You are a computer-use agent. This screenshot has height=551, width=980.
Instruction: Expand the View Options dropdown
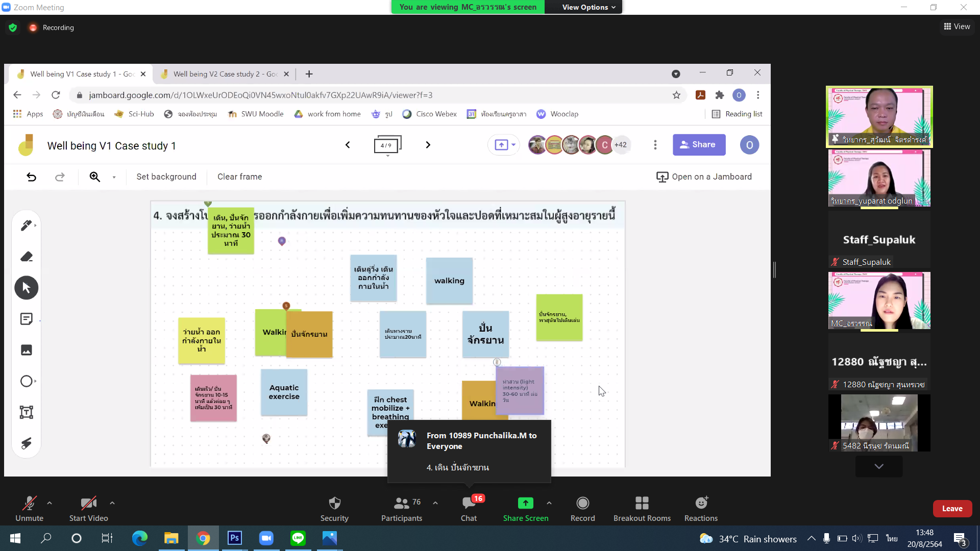tap(589, 7)
